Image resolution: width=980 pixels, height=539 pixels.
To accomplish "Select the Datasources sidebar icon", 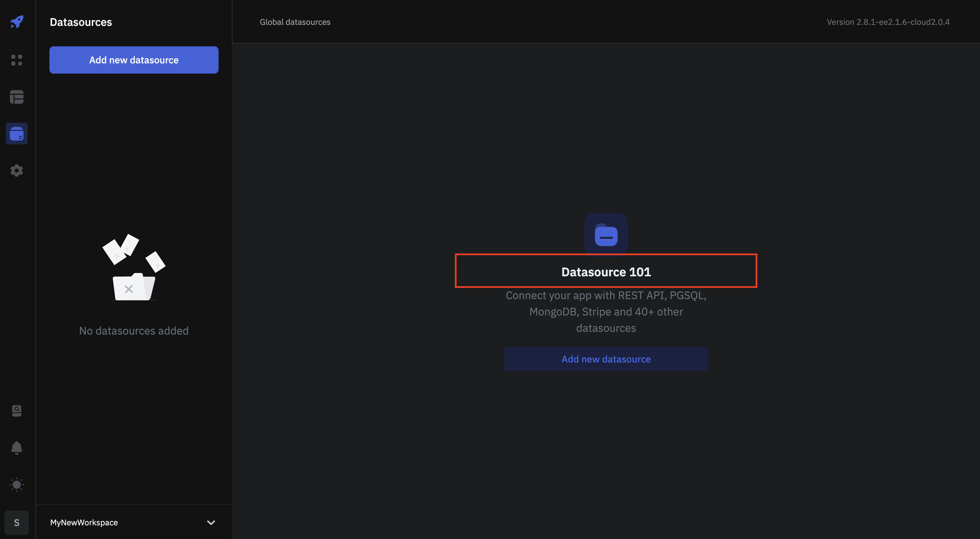I will [x=16, y=134].
